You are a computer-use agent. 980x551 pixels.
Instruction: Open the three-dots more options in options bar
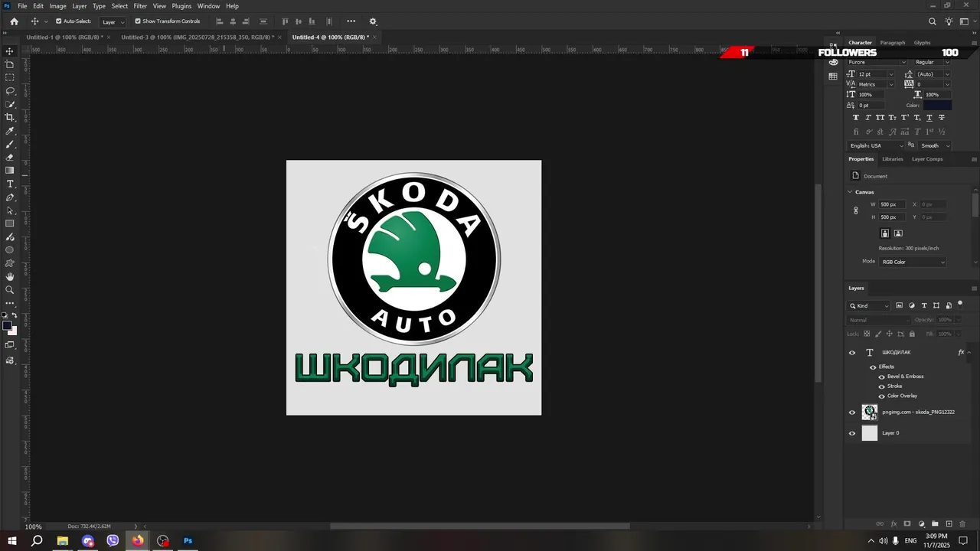click(x=351, y=21)
